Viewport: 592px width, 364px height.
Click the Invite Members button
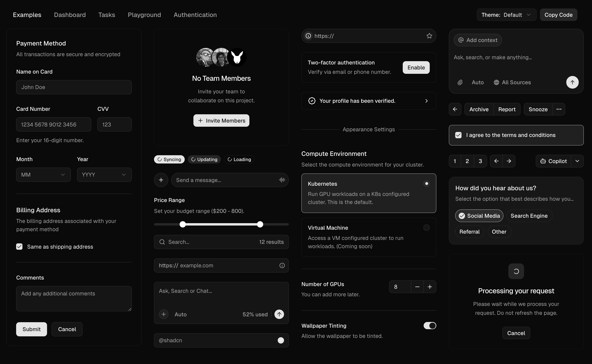[221, 121]
